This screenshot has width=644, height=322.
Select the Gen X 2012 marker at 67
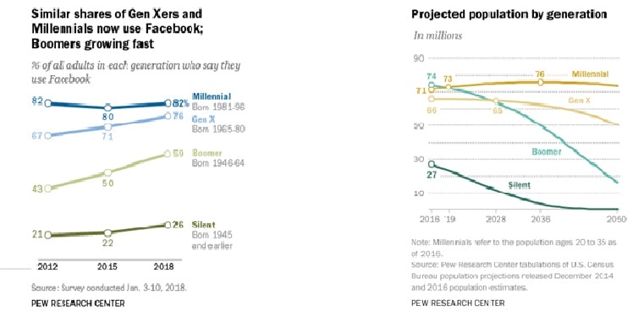click(x=47, y=135)
